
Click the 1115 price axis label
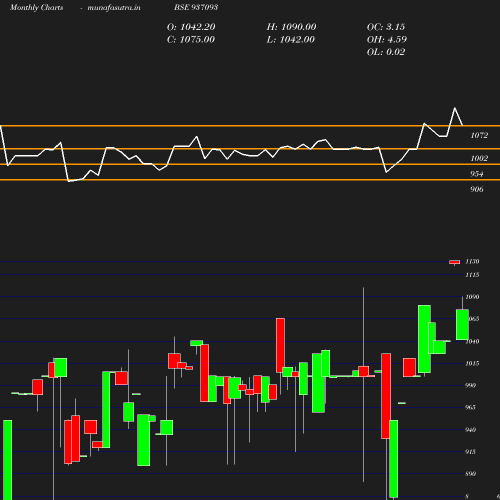pos(472,275)
